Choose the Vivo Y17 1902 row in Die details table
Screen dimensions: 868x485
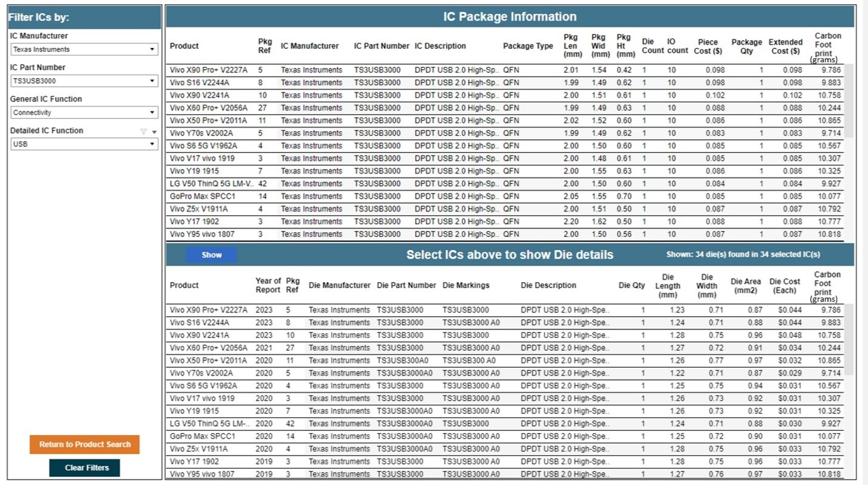(x=194, y=461)
